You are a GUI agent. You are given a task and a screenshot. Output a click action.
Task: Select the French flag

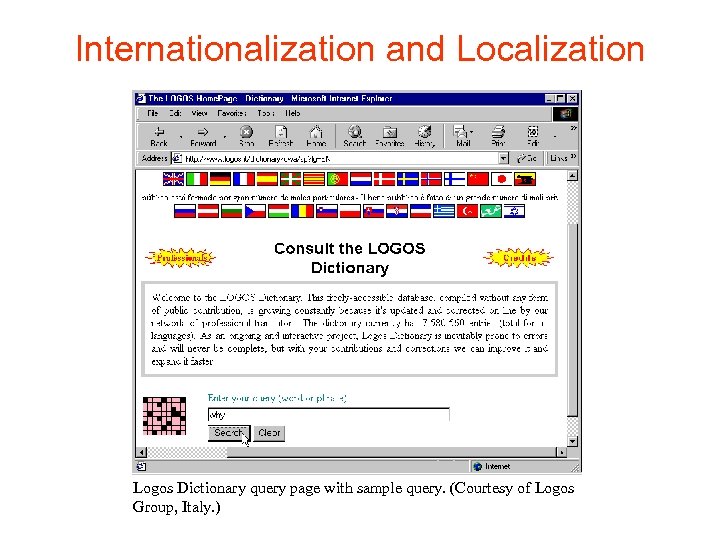click(244, 179)
